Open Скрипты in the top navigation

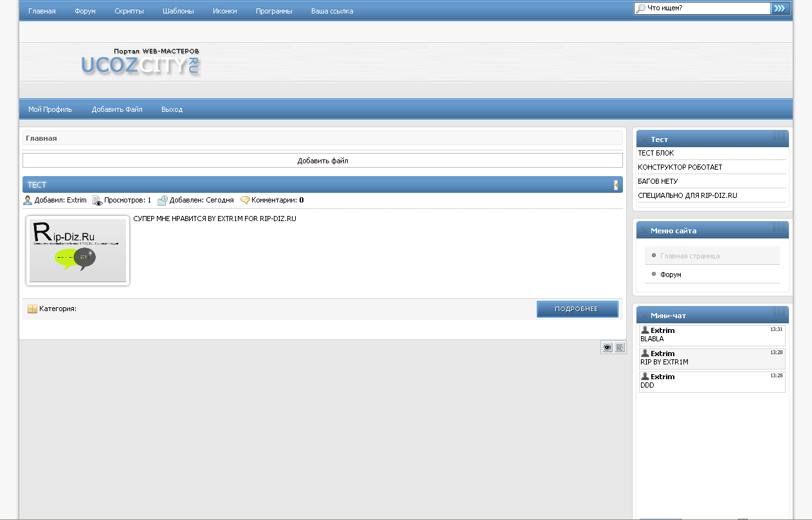(129, 11)
